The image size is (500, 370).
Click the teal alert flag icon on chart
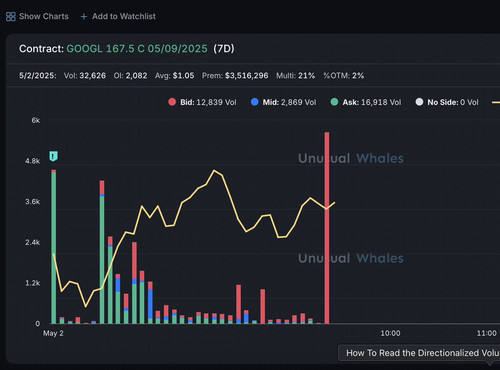click(x=53, y=156)
